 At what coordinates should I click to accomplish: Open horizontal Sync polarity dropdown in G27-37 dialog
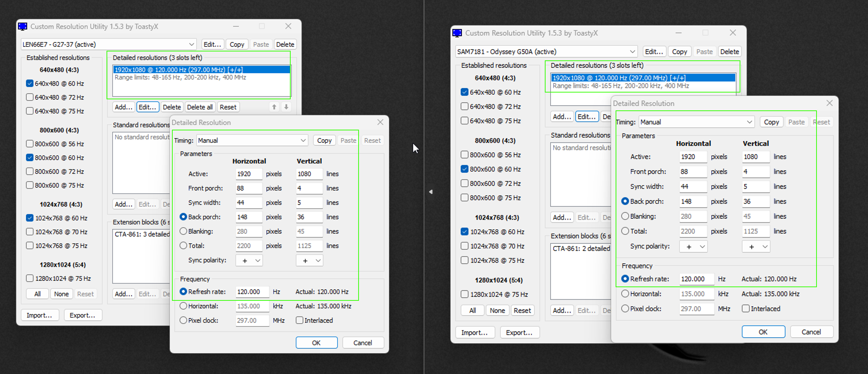(x=249, y=260)
